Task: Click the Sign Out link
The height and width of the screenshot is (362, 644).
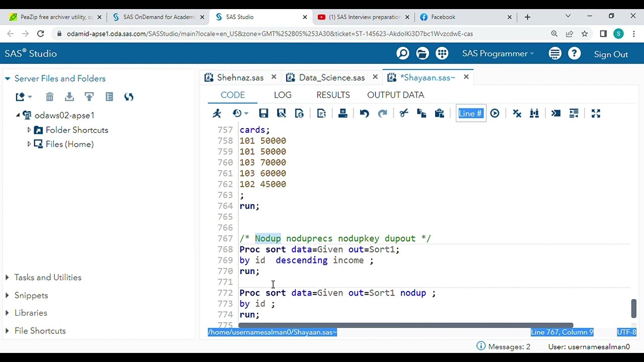Action: [611, 54]
